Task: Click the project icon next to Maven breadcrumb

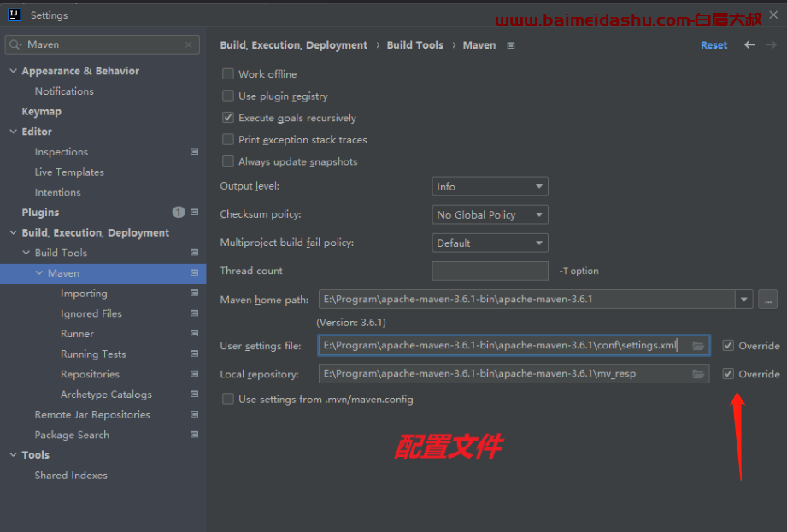Action: coord(511,45)
